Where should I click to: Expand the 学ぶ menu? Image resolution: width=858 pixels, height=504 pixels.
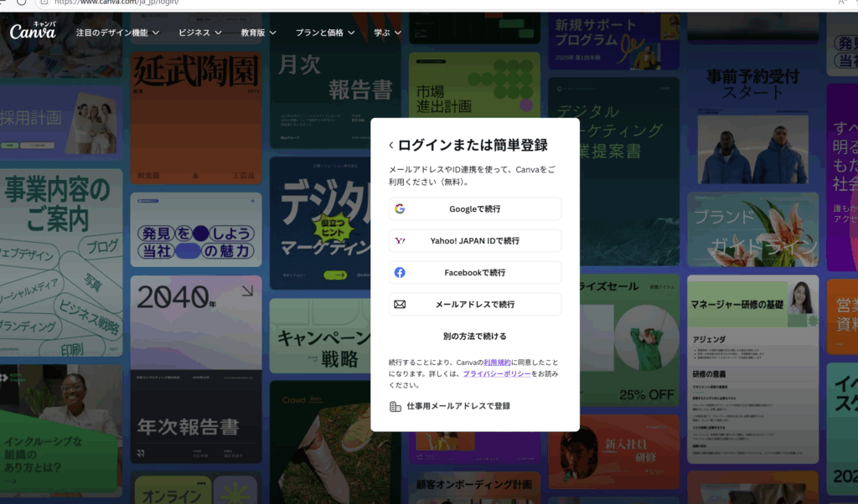pyautogui.click(x=387, y=33)
